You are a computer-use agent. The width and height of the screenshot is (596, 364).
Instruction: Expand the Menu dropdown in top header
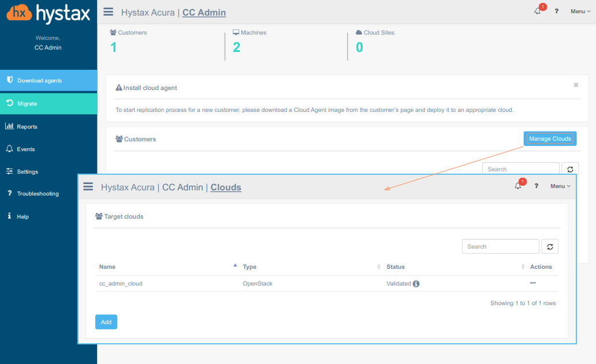[580, 12]
